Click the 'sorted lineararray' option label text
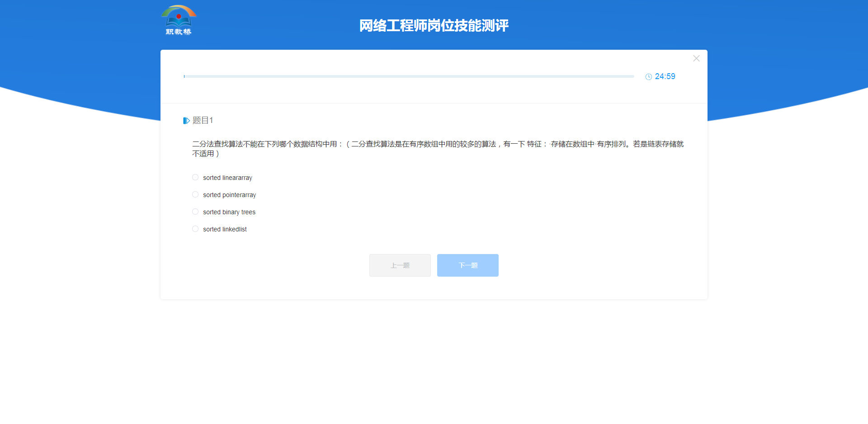The image size is (868, 424). [x=227, y=178]
